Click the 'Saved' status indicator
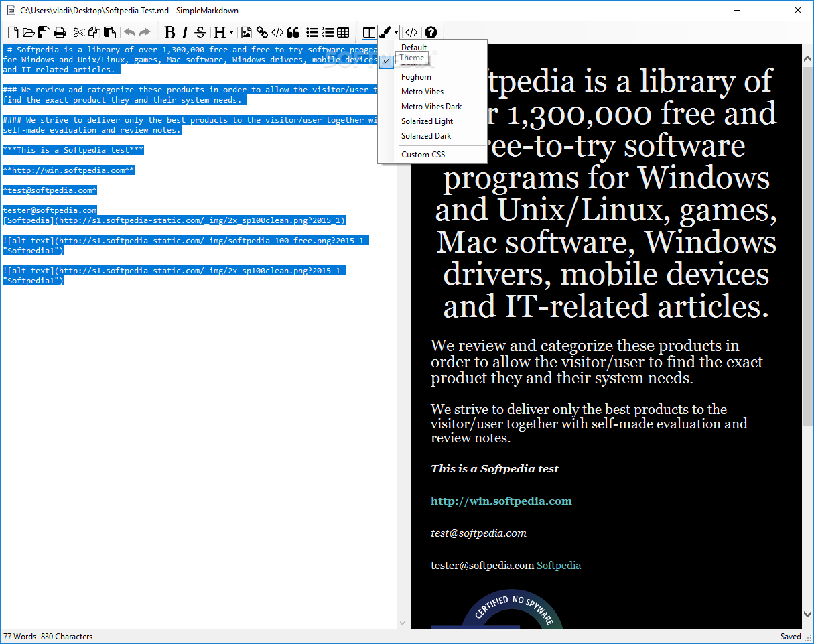Viewport: 814px width, 644px height. [791, 637]
